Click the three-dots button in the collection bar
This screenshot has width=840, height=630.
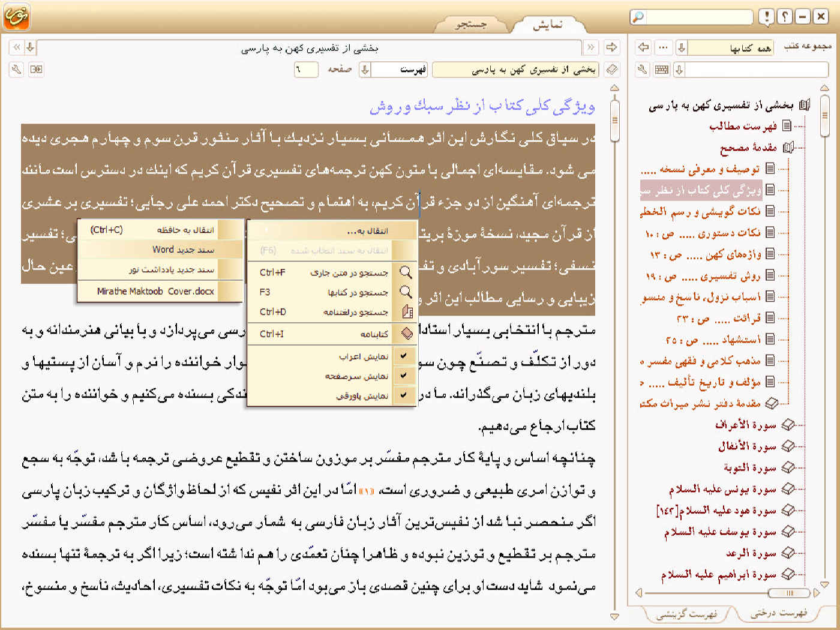pos(663,47)
